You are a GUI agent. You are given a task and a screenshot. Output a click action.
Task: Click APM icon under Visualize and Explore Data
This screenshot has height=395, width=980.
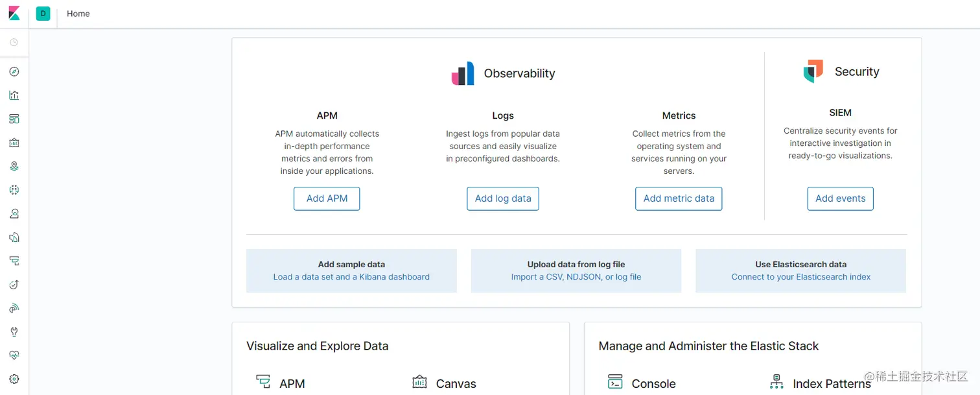click(x=263, y=381)
